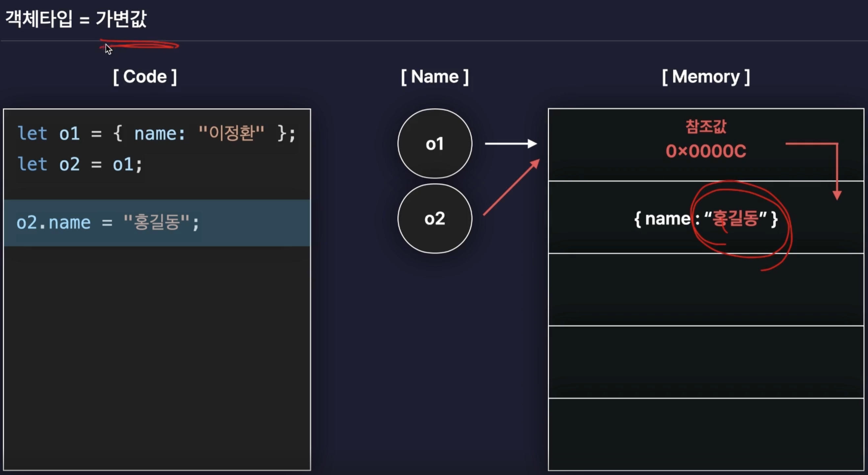Click the "이정환" string literal in code
The height and width of the screenshot is (475, 868).
coord(231,133)
